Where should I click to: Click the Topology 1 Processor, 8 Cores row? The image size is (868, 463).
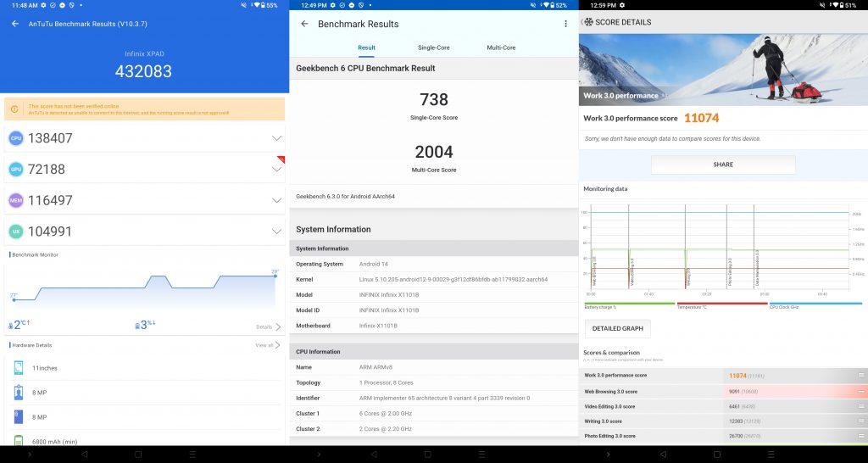pyautogui.click(x=434, y=382)
